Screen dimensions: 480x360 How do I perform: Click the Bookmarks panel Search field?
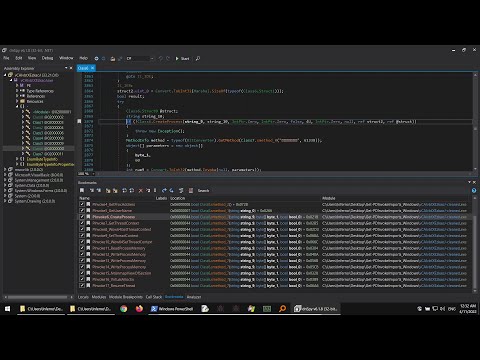click(203, 190)
